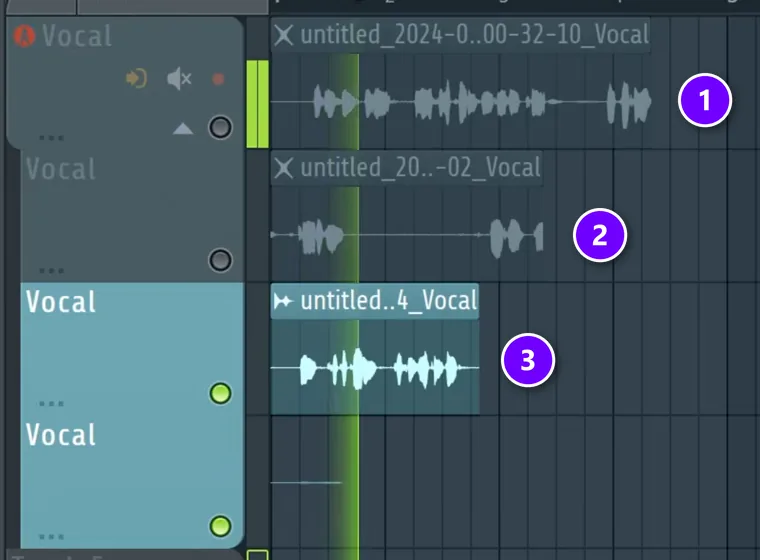This screenshot has width=760, height=560.
Task: Click the highlighted third track waveform
Action: 375,368
